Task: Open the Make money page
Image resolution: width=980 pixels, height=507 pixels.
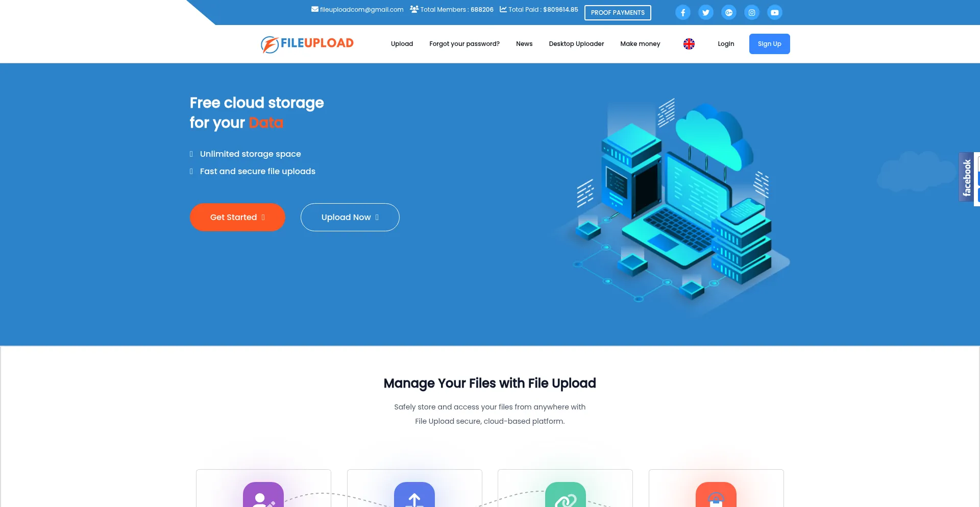Action: click(640, 44)
